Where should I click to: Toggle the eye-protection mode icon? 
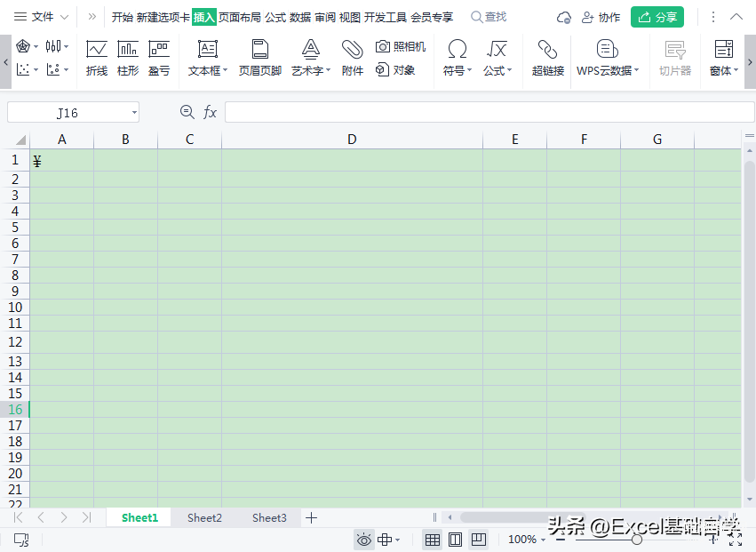click(363, 540)
